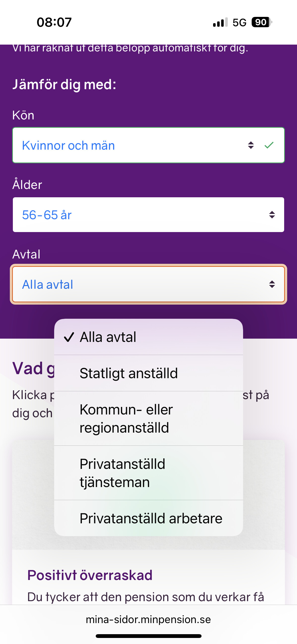Open the Kön dropdown
Screen dimensions: 297x644
click(148, 145)
